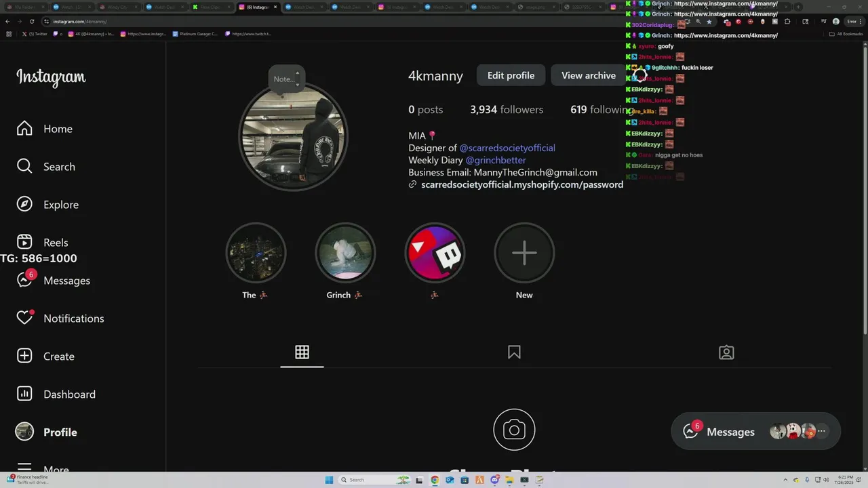Click Create in the sidebar
Image resolution: width=868 pixels, height=488 pixels.
coord(45,356)
